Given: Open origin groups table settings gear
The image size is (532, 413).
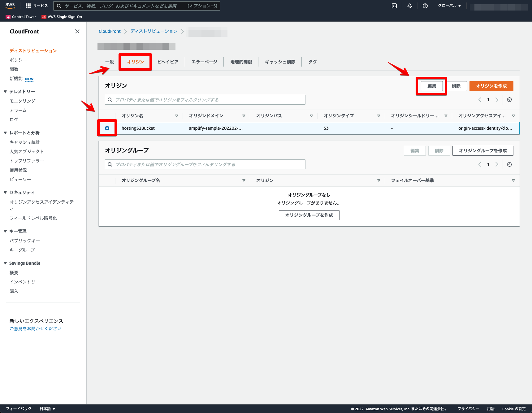Looking at the screenshot, I should [509, 164].
